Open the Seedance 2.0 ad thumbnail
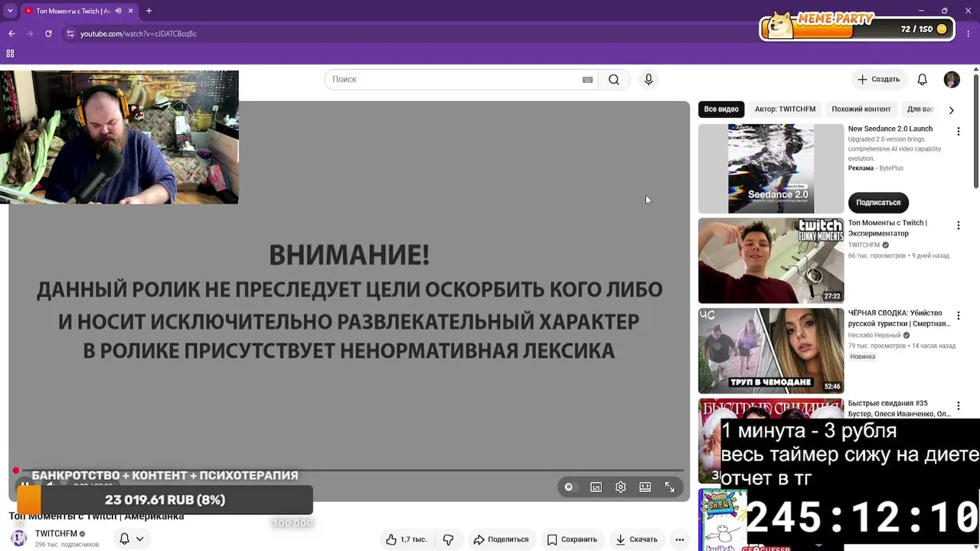Screen dimensions: 980x551 pyautogui.click(x=771, y=168)
